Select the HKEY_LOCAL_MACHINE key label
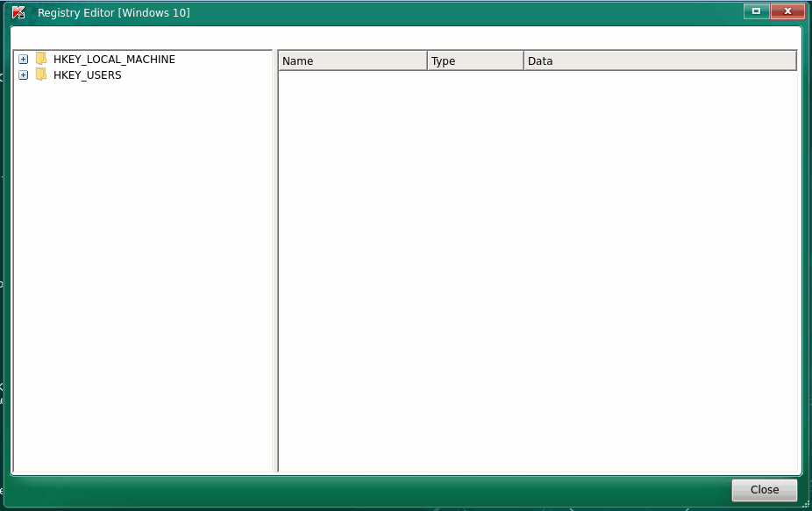This screenshot has height=511, width=812. point(115,60)
